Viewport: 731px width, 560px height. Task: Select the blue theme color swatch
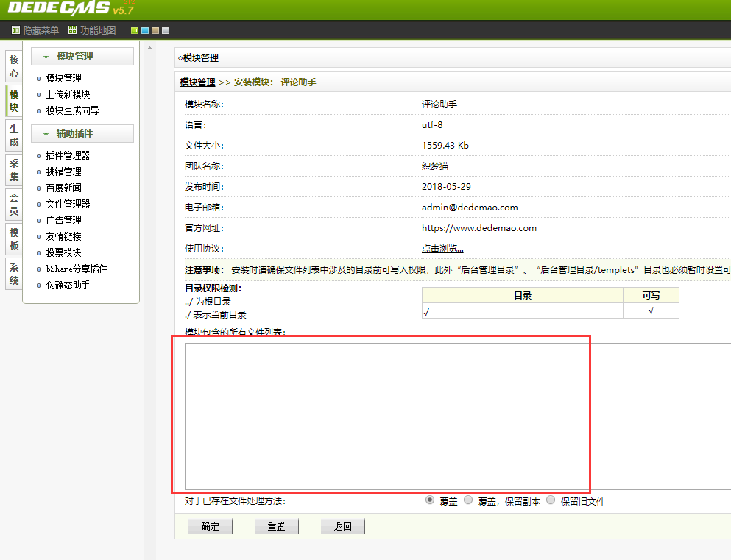[144, 30]
